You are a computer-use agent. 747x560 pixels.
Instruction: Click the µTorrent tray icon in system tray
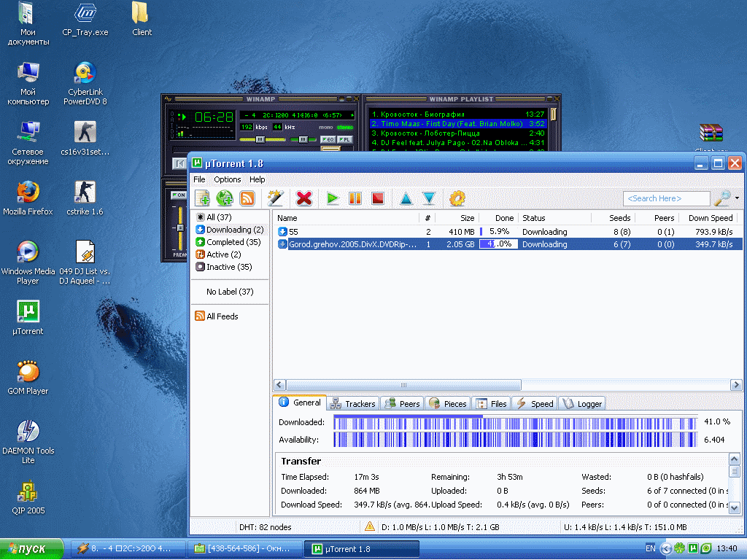pyautogui.click(x=693, y=548)
